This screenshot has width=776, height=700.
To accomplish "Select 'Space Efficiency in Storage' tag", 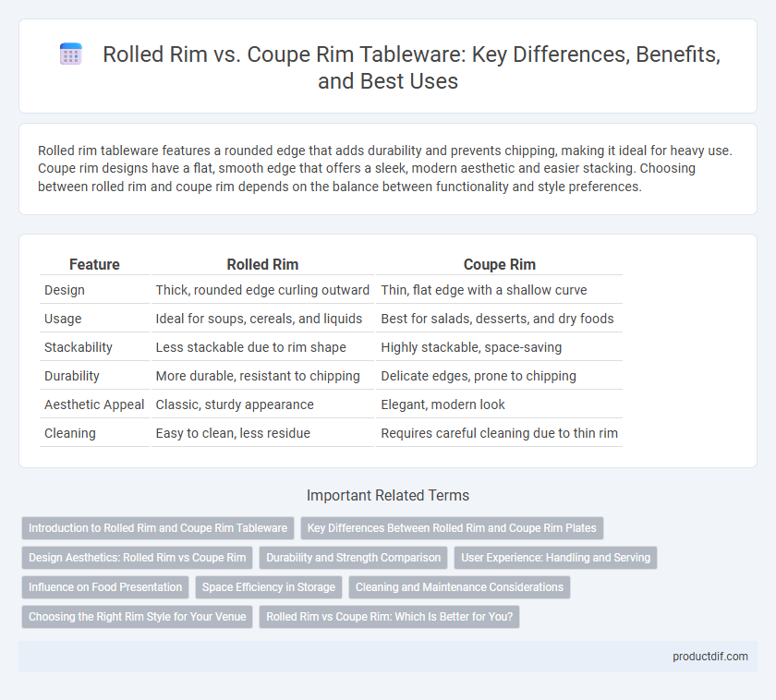I will click(x=269, y=587).
